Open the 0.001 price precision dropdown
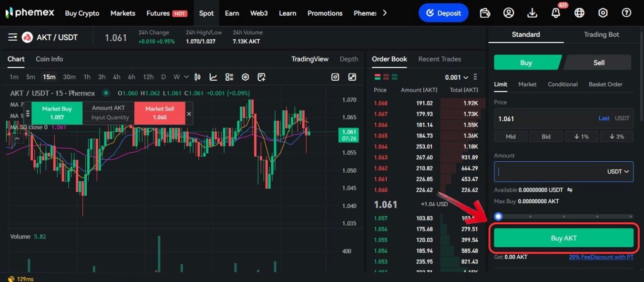The height and width of the screenshot is (282, 644). point(456,77)
